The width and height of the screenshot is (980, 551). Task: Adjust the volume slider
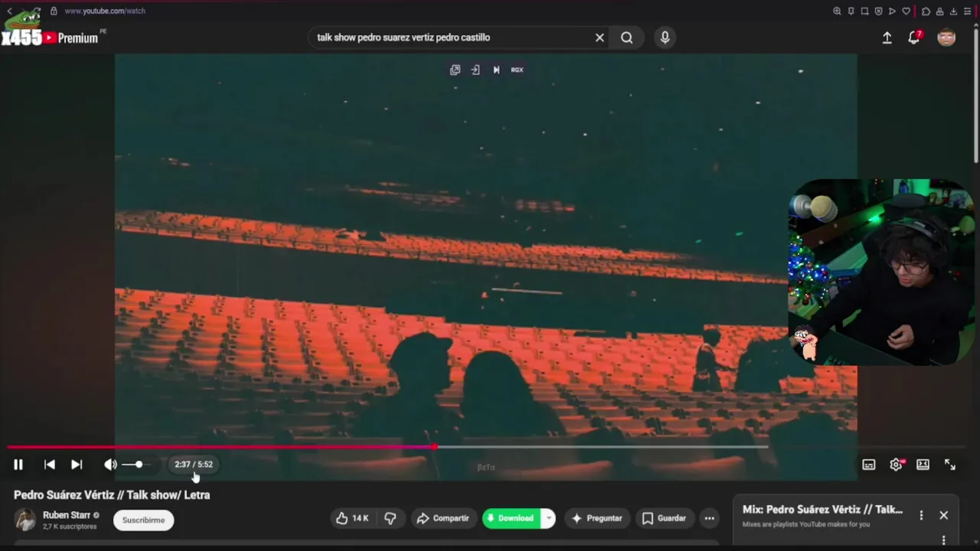click(x=138, y=465)
